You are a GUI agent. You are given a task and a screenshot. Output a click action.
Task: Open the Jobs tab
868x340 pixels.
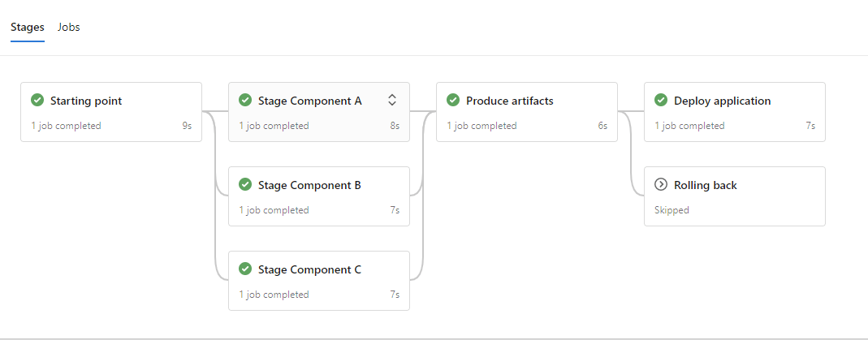(68, 28)
